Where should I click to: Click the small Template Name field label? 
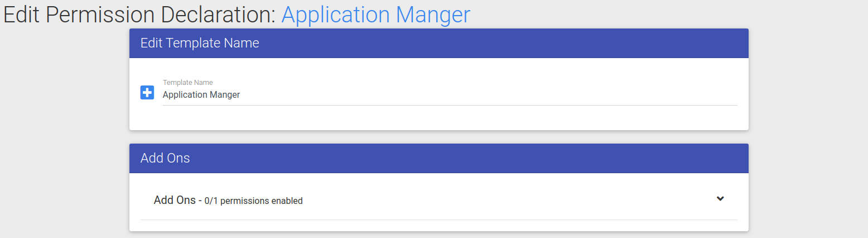[187, 83]
